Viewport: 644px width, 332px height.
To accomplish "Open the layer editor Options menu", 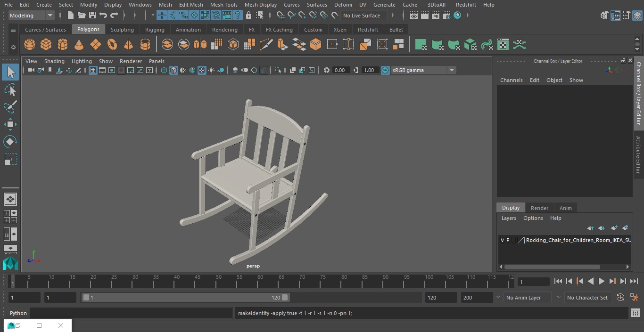I will tap(533, 218).
